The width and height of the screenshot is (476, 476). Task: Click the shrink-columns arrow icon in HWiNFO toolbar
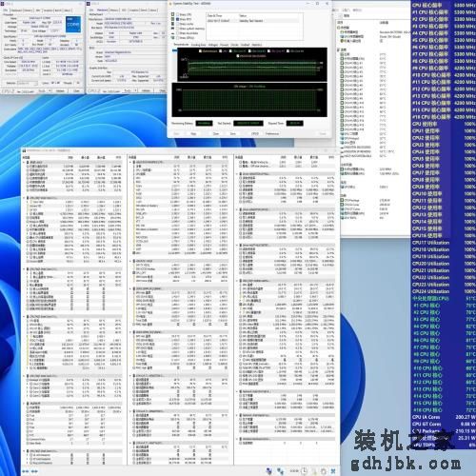coord(34,471)
